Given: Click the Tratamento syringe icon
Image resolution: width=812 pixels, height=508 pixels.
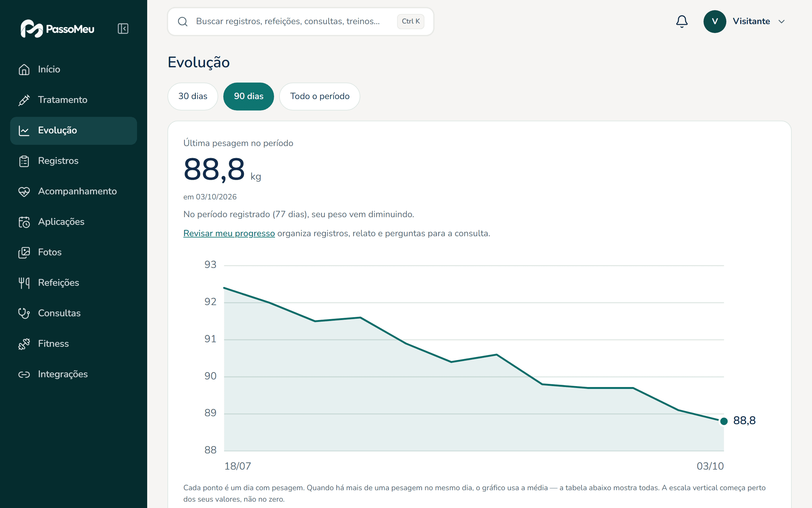Looking at the screenshot, I should tap(24, 100).
